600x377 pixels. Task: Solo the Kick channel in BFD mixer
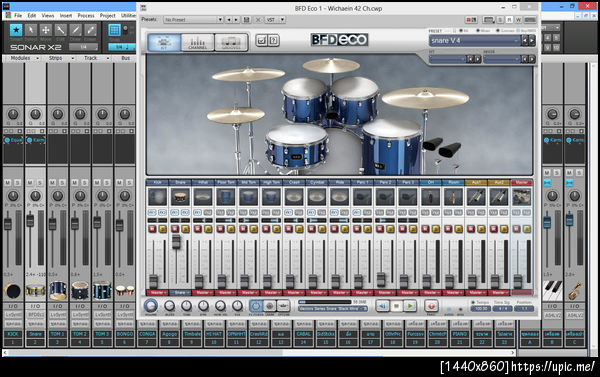pyautogui.click(x=163, y=229)
